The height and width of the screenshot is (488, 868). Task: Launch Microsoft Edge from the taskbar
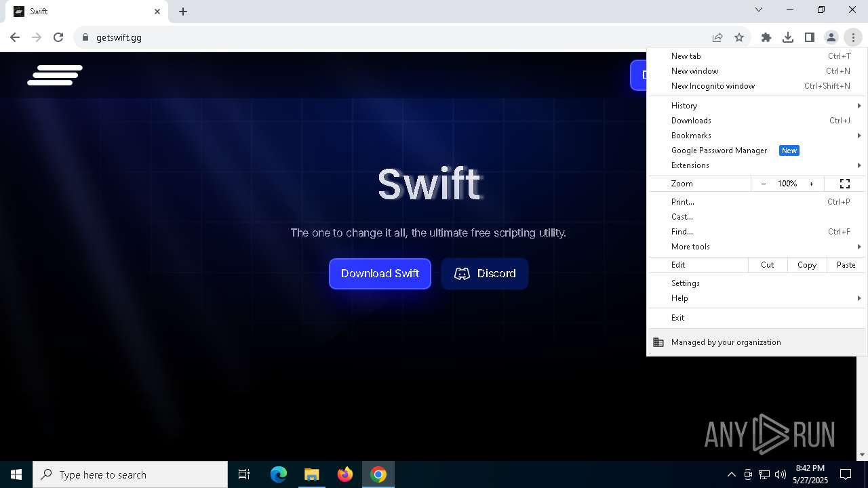click(279, 474)
